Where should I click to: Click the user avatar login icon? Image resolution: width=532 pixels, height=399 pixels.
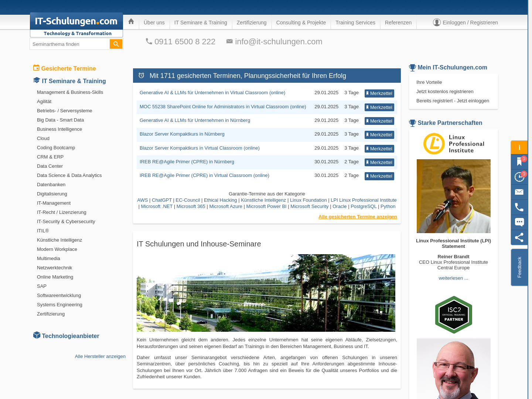[437, 23]
